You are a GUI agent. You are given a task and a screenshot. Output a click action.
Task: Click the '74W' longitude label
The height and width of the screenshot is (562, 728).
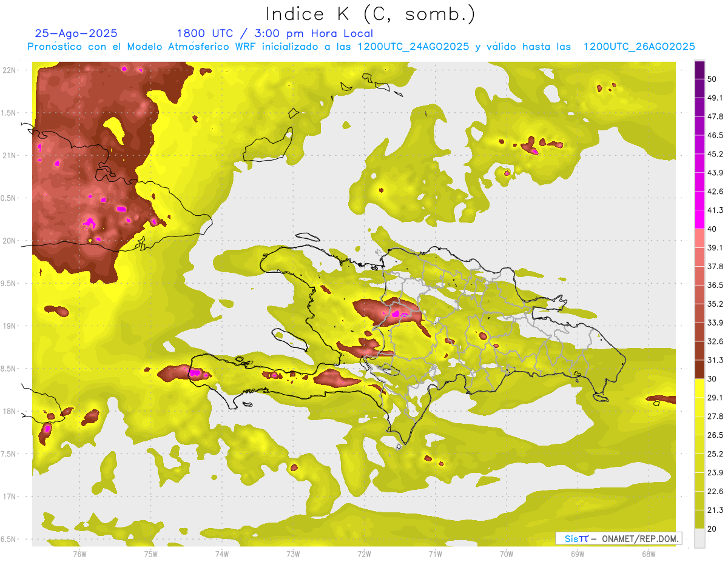[222, 554]
